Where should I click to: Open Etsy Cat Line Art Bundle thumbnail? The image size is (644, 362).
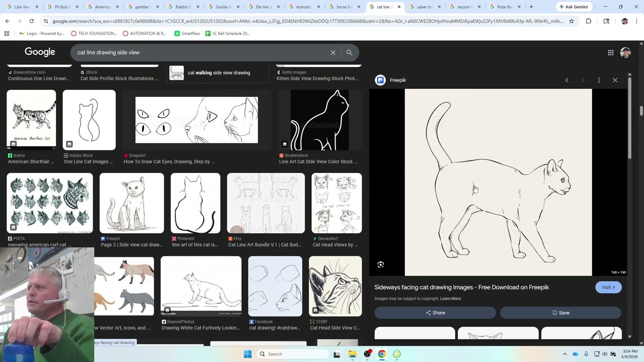coord(266,203)
